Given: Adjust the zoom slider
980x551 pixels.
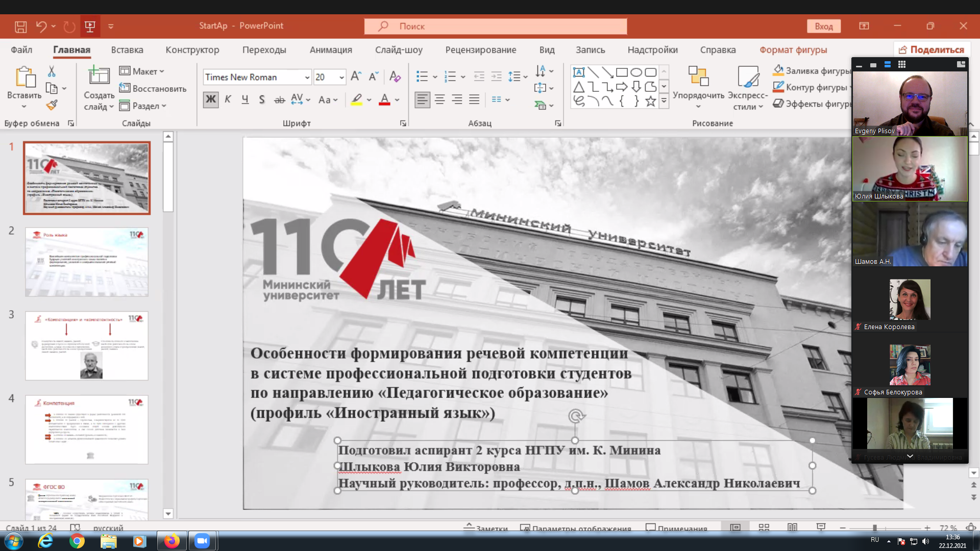Looking at the screenshot, I should click(x=874, y=528).
